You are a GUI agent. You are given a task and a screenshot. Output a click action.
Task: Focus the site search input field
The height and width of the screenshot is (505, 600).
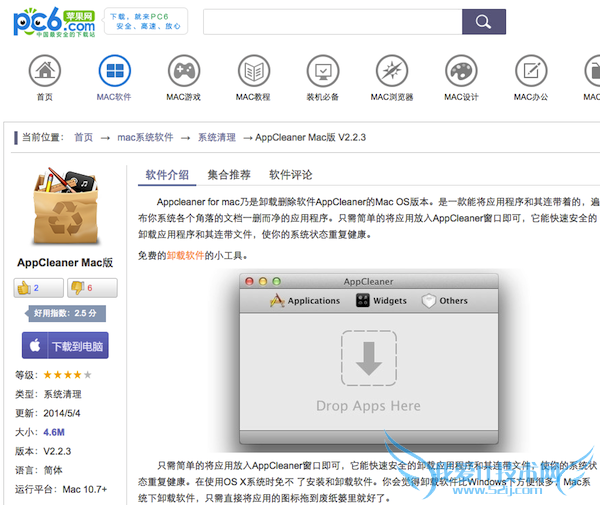pyautogui.click(x=333, y=22)
